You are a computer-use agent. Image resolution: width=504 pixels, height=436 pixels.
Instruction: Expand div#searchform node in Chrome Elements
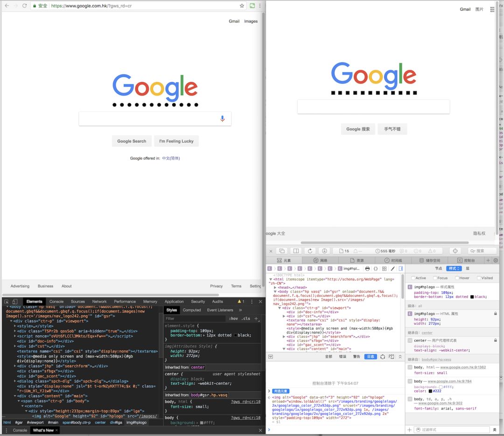(15, 366)
